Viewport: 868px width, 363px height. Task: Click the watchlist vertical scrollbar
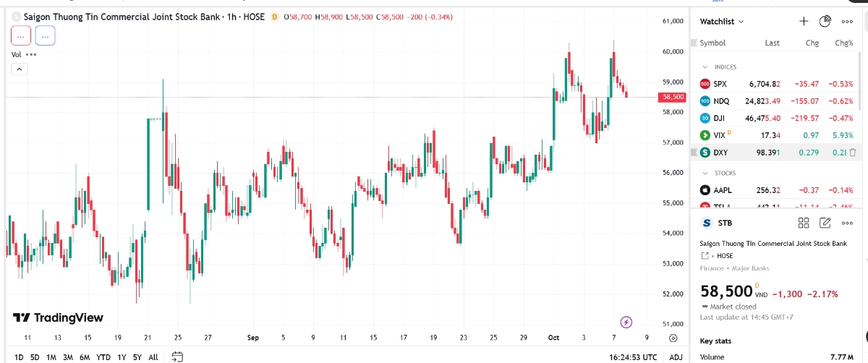click(859, 83)
